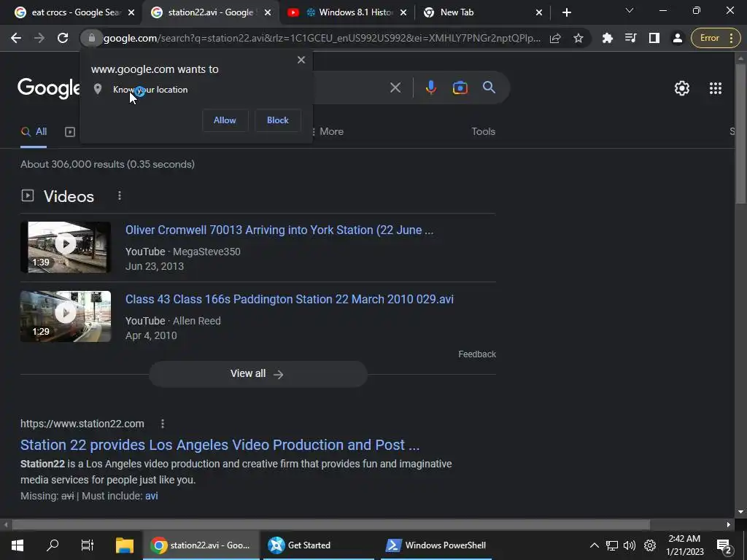Click the Google logo
This screenshot has width=747, height=560.
[49, 88]
